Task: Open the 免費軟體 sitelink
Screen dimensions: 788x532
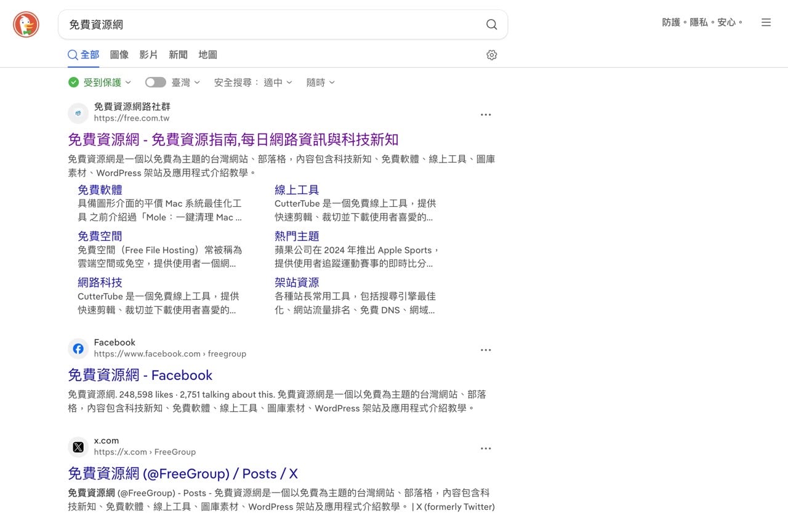Action: click(100, 190)
